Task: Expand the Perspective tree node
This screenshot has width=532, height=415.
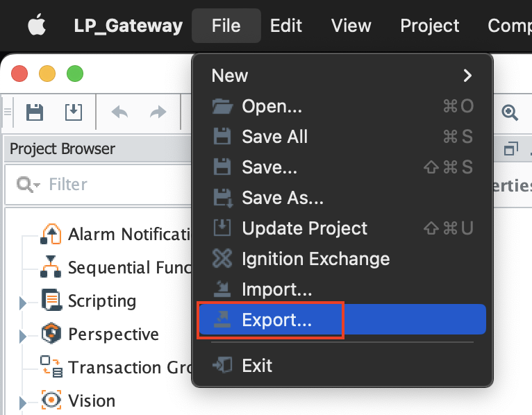Action: click(x=23, y=336)
